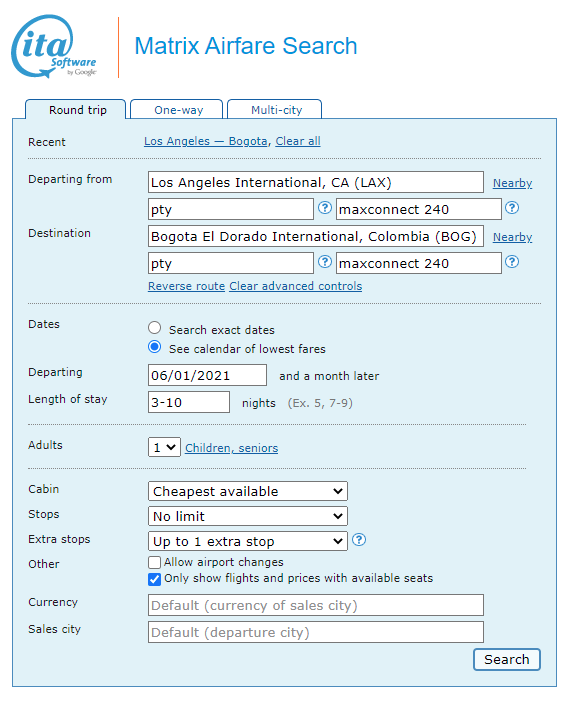
Task: Focus the Destination airport field
Action: coord(316,236)
